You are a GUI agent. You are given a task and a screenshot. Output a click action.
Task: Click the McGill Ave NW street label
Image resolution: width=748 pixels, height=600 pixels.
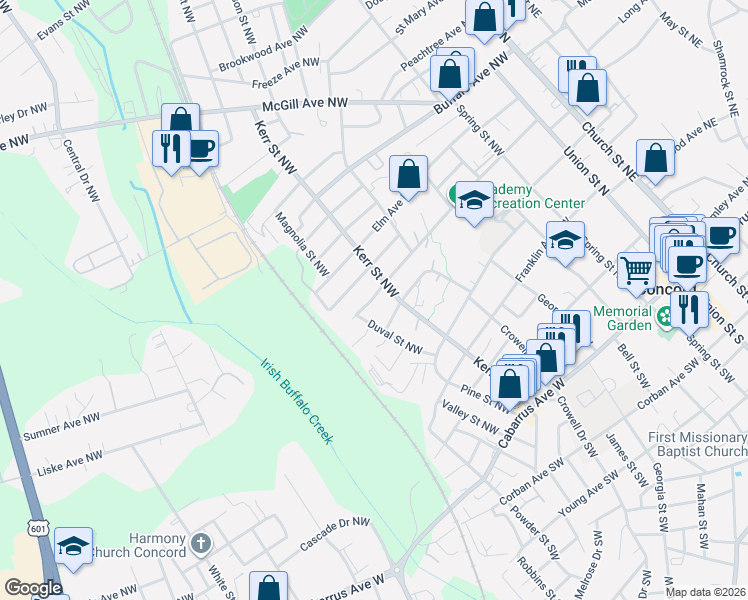(x=305, y=104)
